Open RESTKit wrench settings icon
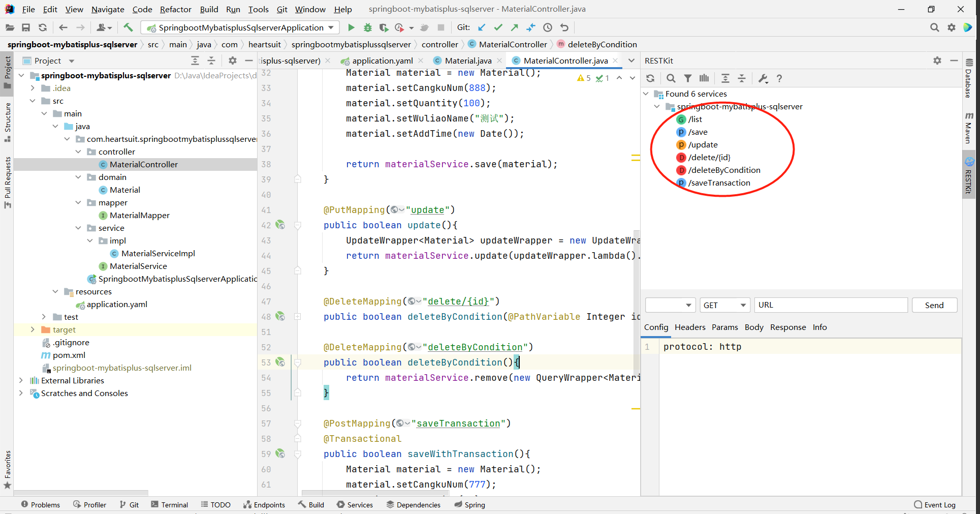Screen dimensions: 980x514 coord(763,78)
